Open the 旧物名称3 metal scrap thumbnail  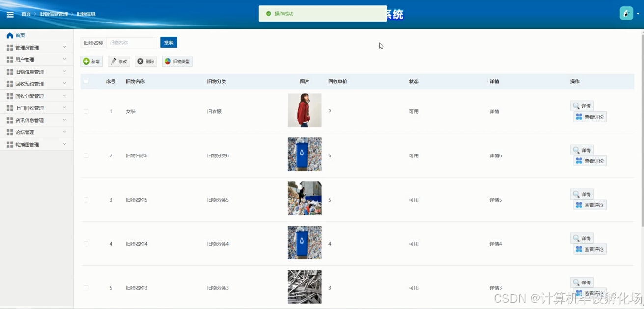(x=305, y=287)
